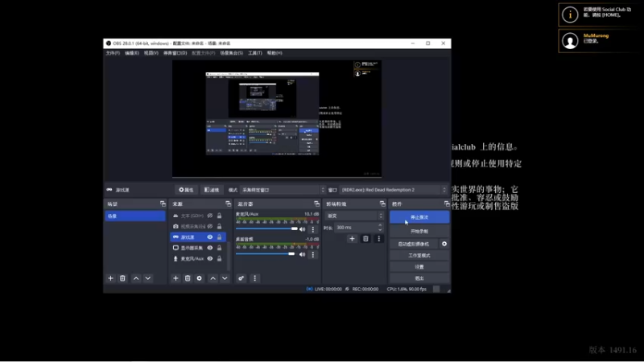Add a scene transition with plus icon

(x=352, y=238)
